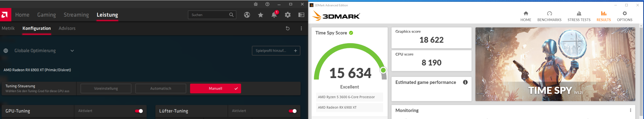Click the plus icon on Spielprofil hinzufügen
Viewport: 644px width, 119px height.
[x=296, y=51]
